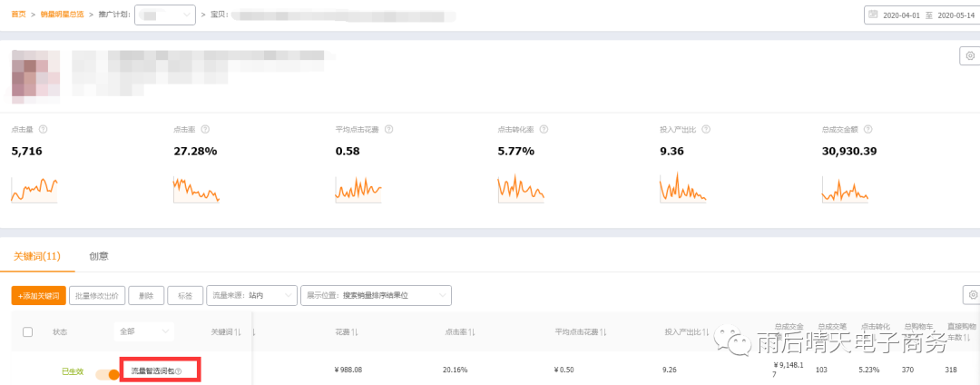Click help icon beside 总成交金额
This screenshot has width=980, height=385.
[x=867, y=129]
